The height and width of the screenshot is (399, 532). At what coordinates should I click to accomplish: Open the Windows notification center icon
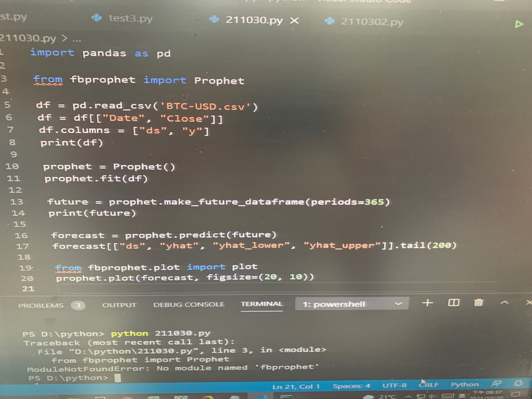[516, 395]
